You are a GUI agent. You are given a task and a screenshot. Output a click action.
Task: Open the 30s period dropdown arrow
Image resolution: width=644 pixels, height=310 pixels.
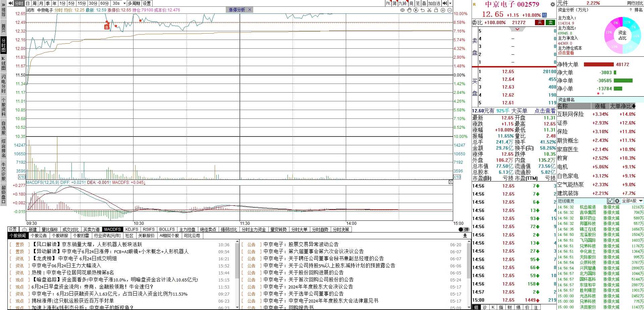click(124, 3)
